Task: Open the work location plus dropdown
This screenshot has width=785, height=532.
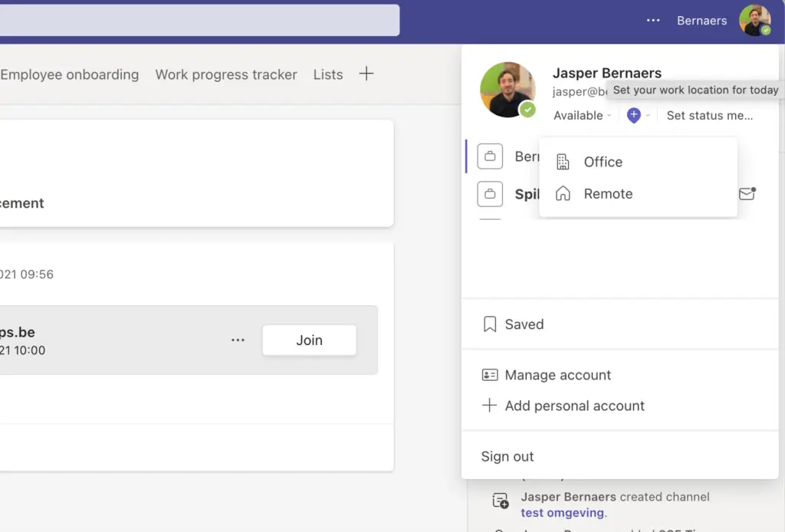Action: point(639,115)
